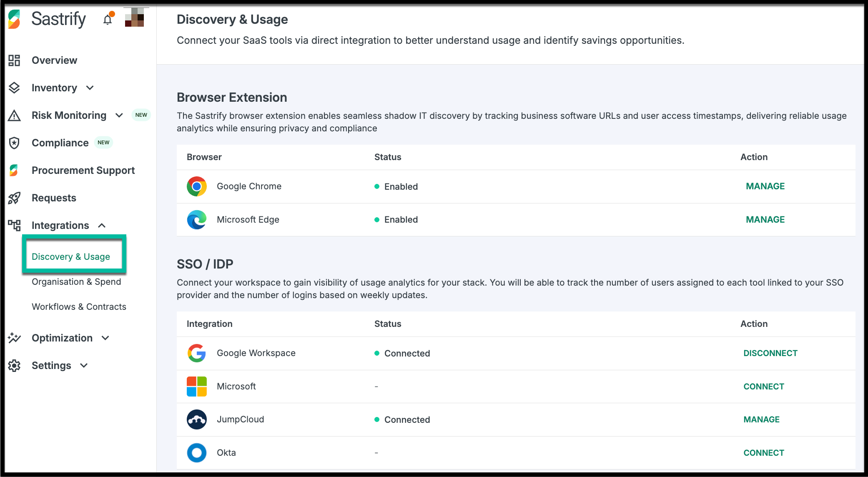
Task: Manage the Google Chrome extension
Action: pyautogui.click(x=765, y=186)
